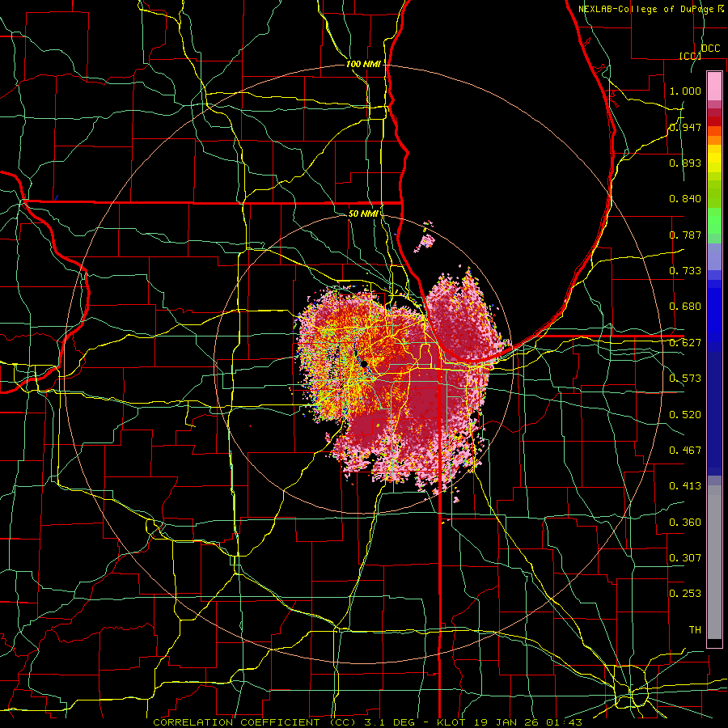This screenshot has width=728, height=728.
Task: Select the 0.307 legend value
Action: (x=685, y=557)
